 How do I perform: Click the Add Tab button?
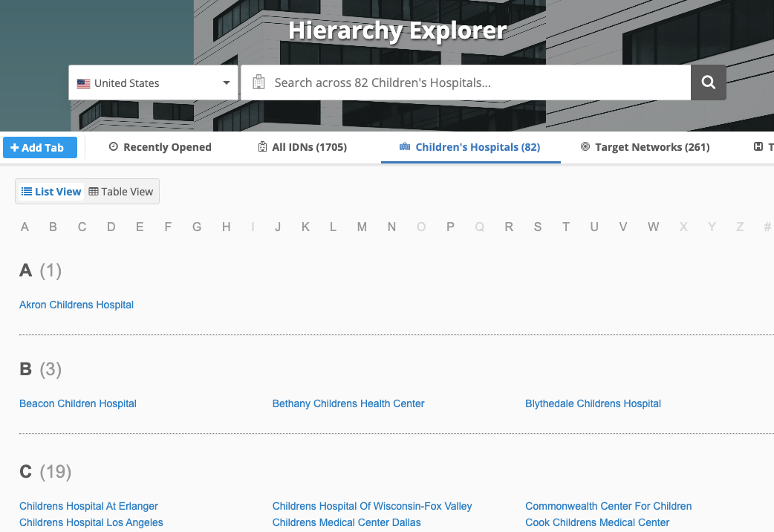[x=39, y=147]
